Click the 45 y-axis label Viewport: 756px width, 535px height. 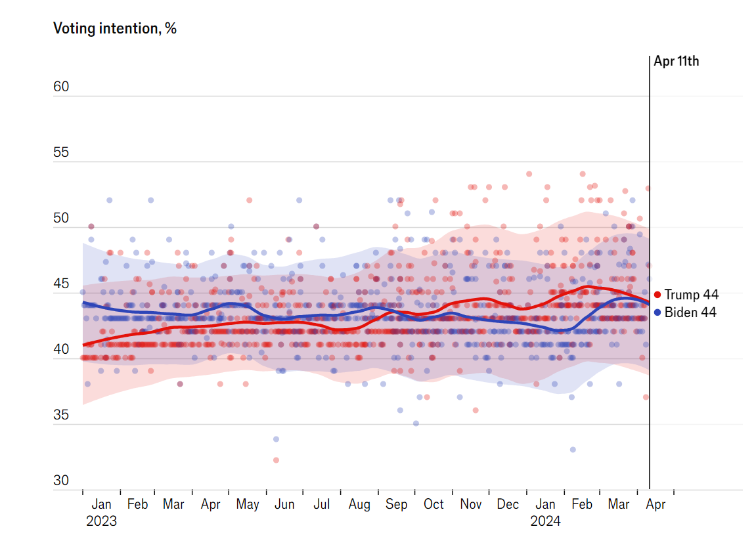(x=61, y=284)
